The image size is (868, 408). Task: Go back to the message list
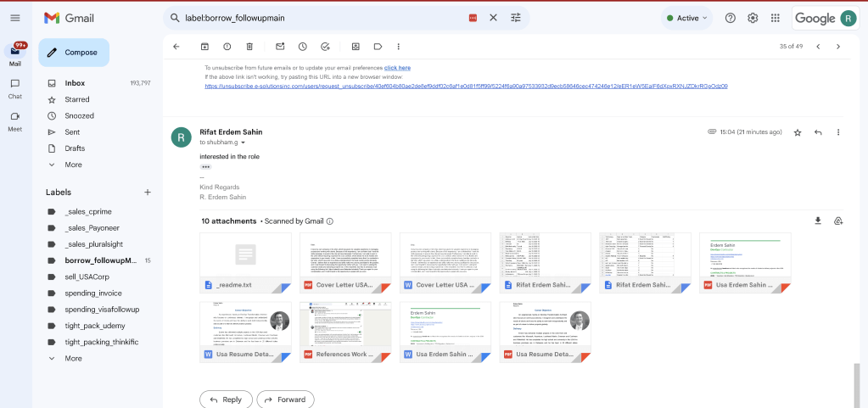coord(176,47)
